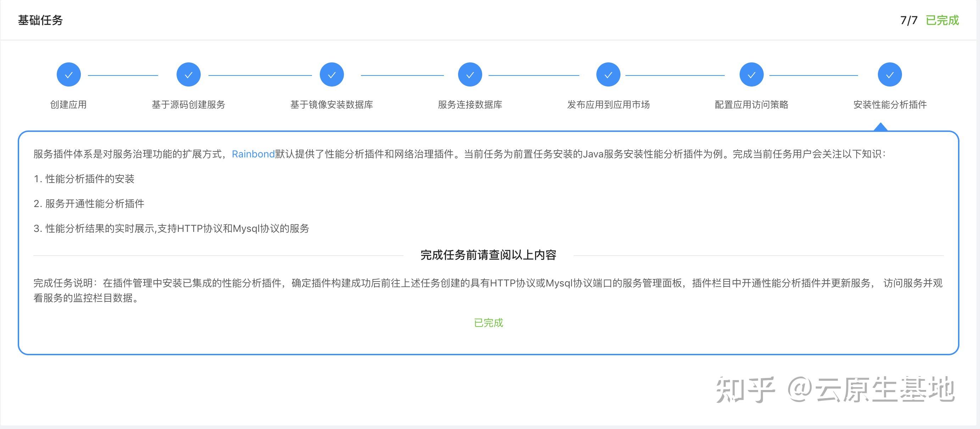Select the 创建应用 step label
Image resolution: width=980 pixels, height=429 pixels.
point(68,105)
